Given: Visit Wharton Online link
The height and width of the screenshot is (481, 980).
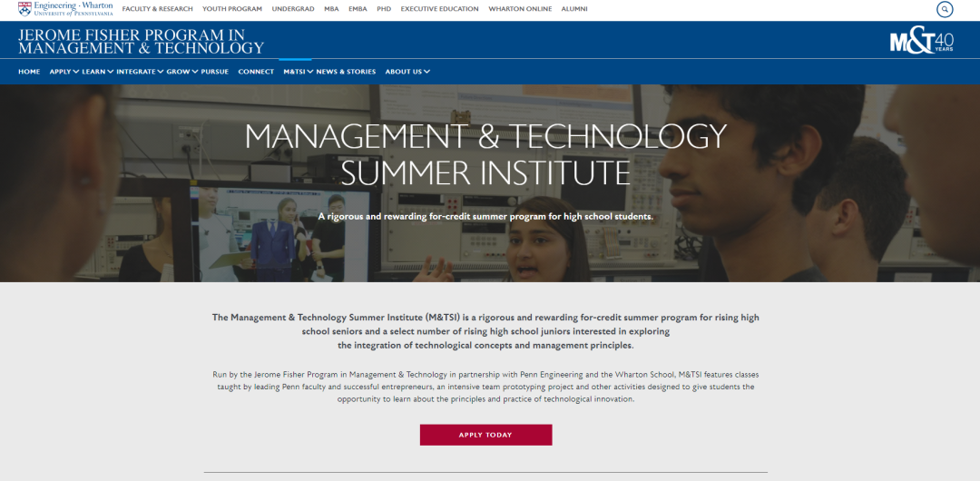Looking at the screenshot, I should tap(520, 9).
